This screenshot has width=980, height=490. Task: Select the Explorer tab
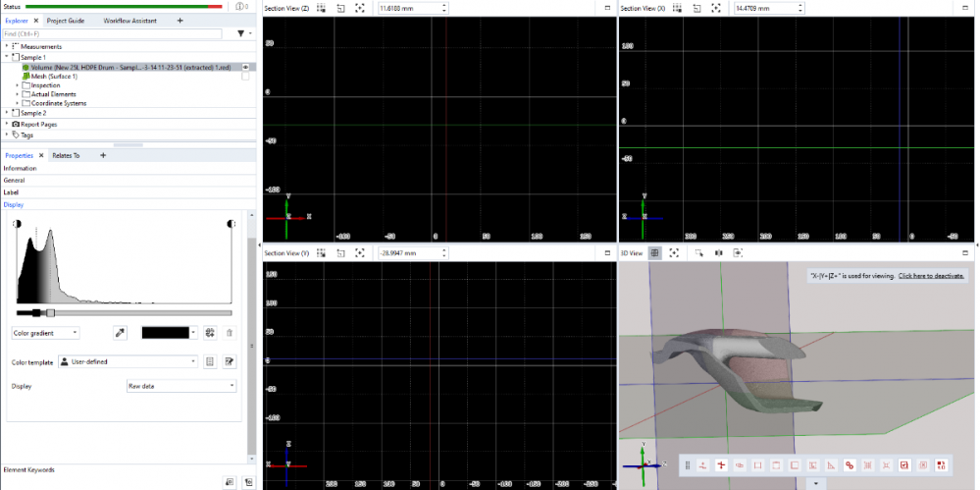(x=17, y=21)
